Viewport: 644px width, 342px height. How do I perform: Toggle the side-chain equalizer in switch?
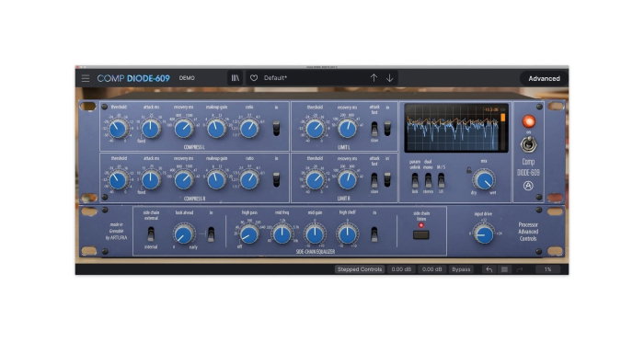click(374, 234)
